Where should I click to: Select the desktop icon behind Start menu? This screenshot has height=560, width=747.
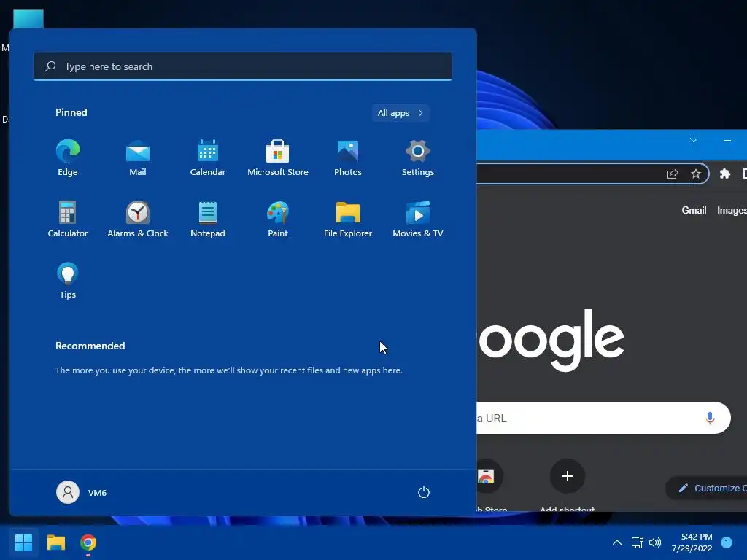28,18
